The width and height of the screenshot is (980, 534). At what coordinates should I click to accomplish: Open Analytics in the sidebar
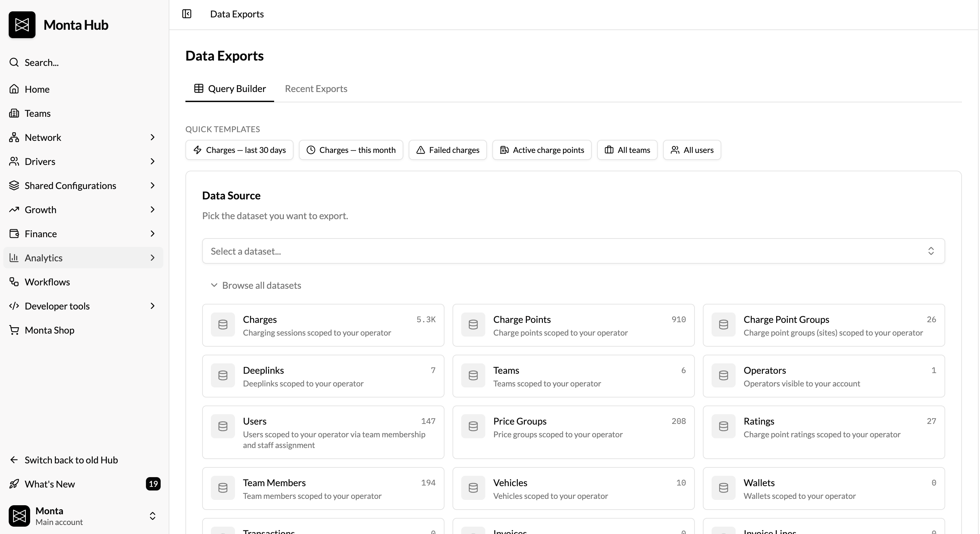[x=83, y=258]
